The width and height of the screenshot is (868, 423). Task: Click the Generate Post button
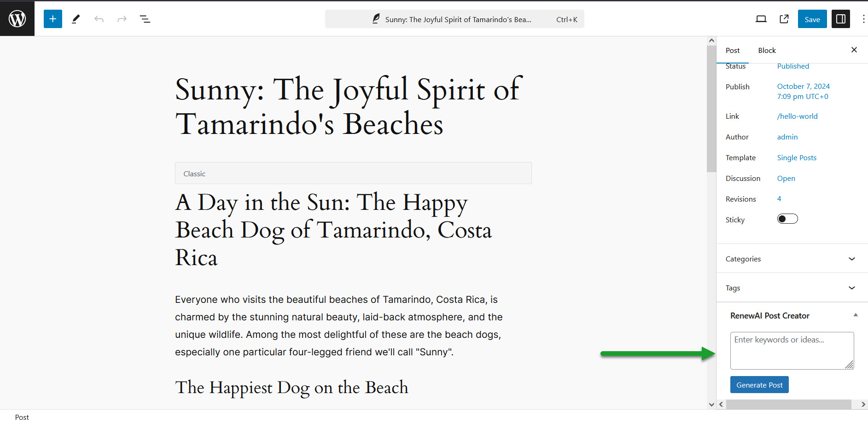759,385
